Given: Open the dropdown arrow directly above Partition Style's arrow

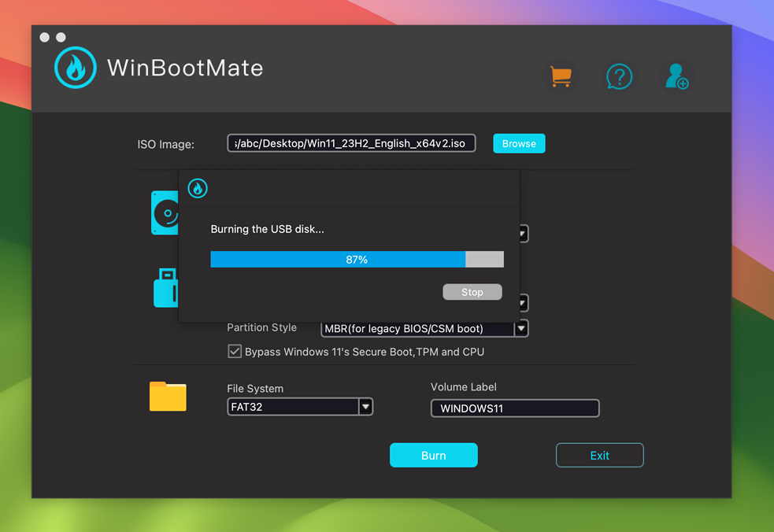Looking at the screenshot, I should pyautogui.click(x=522, y=303).
